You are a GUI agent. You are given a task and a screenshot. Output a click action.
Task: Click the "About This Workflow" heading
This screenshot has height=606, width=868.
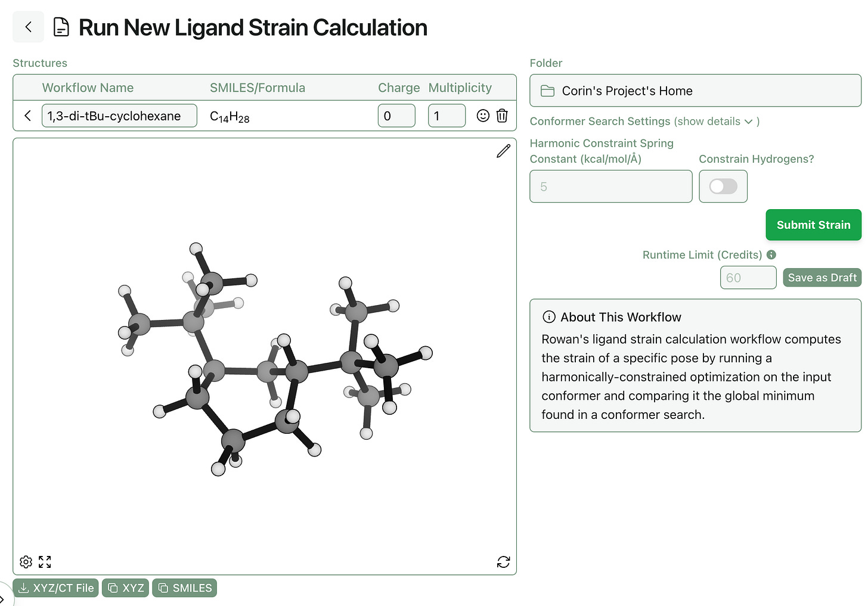(621, 317)
